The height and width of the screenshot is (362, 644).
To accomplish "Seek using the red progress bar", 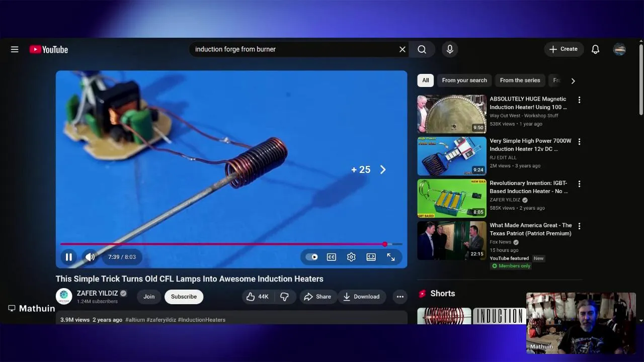I will pyautogui.click(x=231, y=244).
